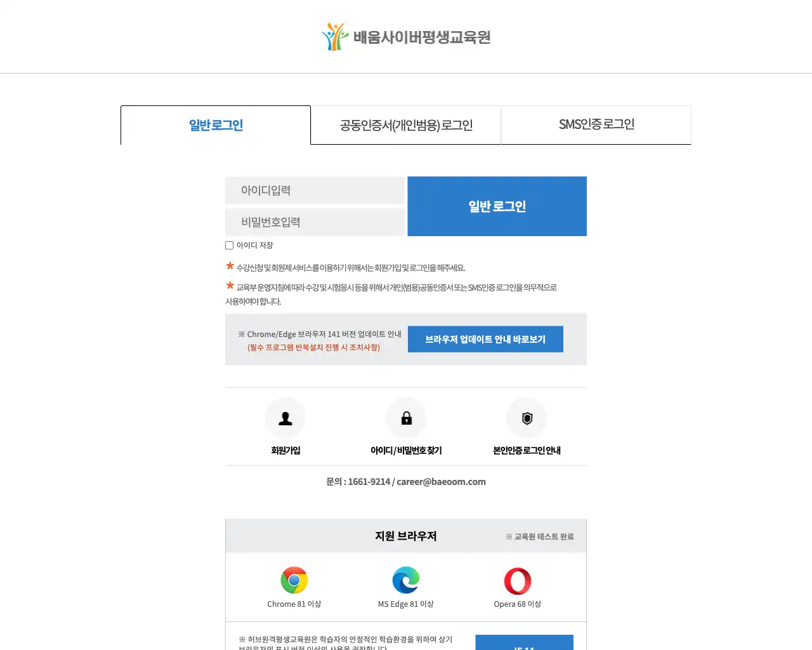Click the 배움사이버평생교육원 logo
The height and width of the screenshot is (650, 812).
[406, 37]
